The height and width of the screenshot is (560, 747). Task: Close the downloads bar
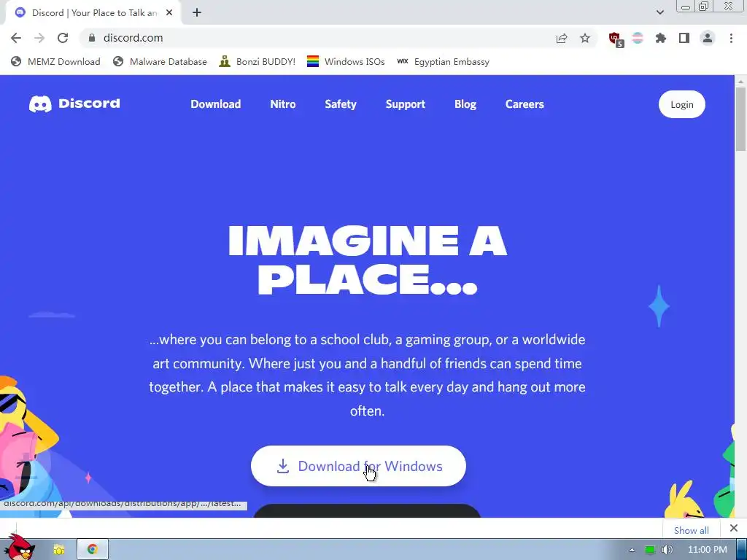(734, 528)
